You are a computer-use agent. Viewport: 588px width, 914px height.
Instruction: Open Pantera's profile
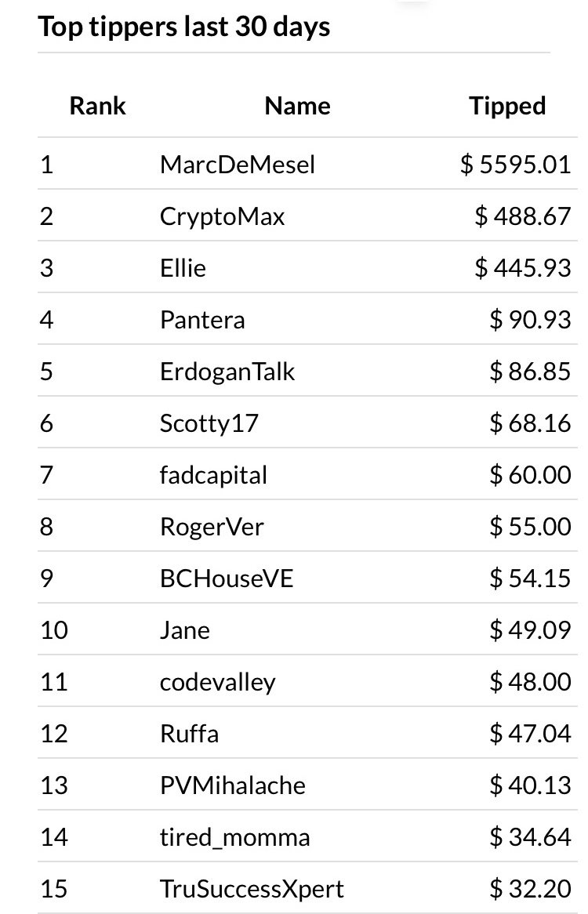(x=202, y=320)
